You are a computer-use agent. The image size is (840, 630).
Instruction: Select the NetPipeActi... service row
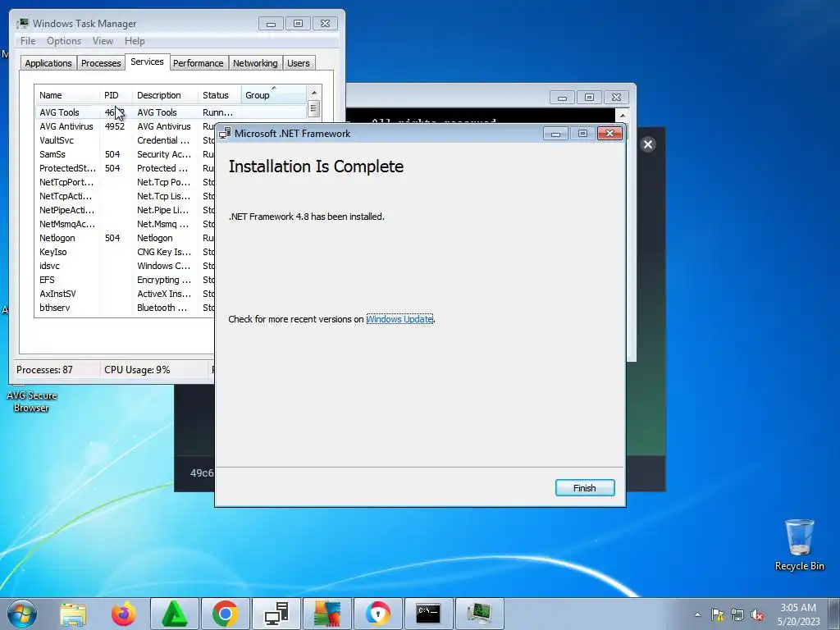[x=125, y=210]
